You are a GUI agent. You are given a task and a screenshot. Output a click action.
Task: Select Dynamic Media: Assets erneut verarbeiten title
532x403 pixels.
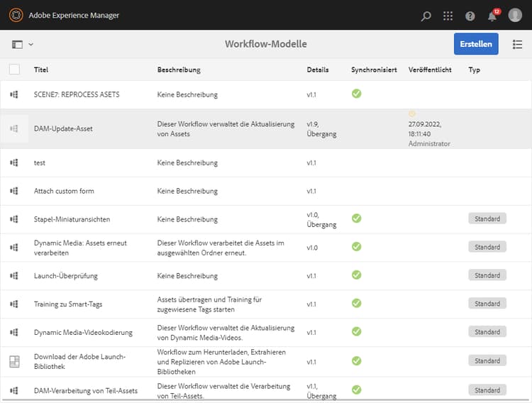point(80,248)
